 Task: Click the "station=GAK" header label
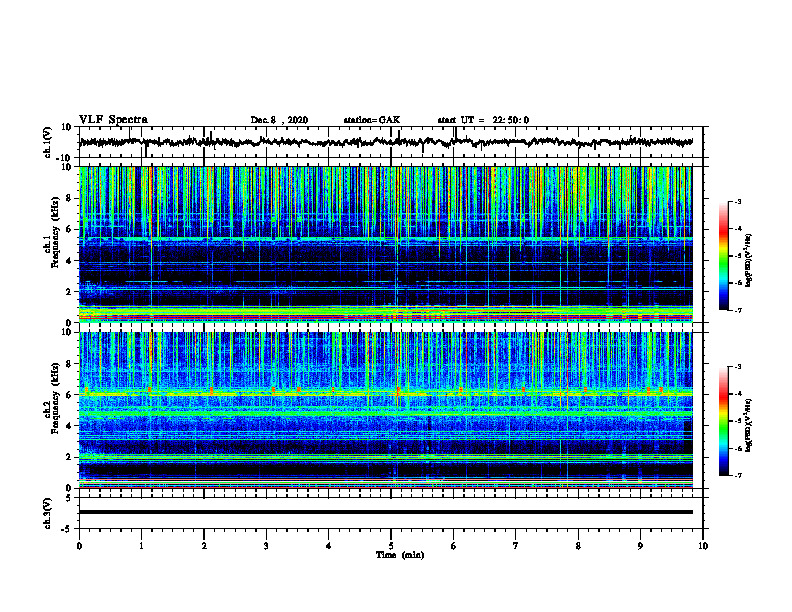(372, 120)
